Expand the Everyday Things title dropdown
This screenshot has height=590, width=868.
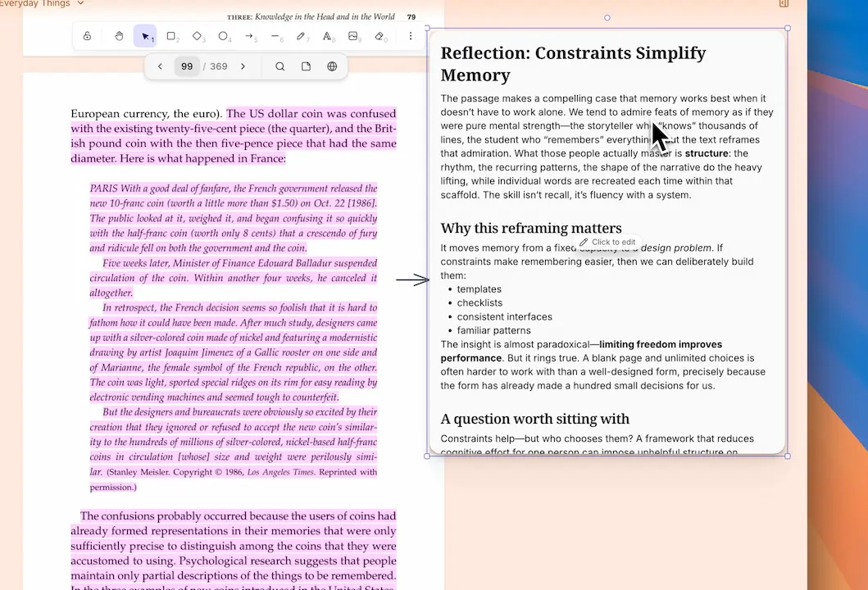80,3
